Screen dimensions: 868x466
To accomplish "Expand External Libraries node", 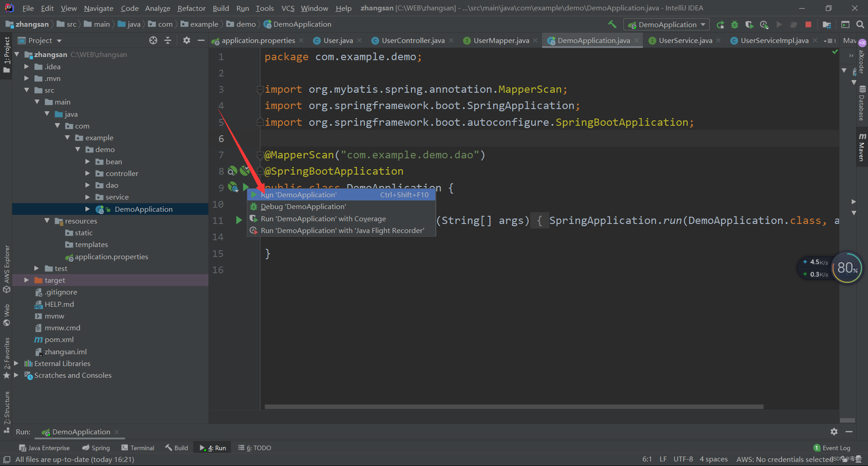I will [16, 363].
